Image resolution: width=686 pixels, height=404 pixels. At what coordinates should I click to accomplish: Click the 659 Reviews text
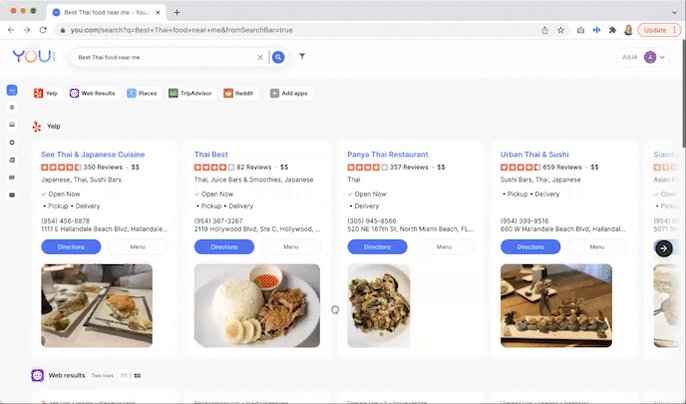point(562,167)
